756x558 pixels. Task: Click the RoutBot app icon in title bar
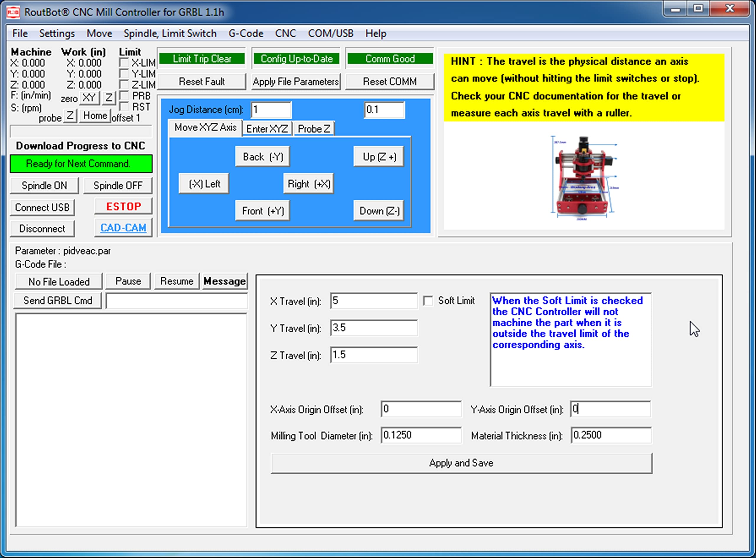pyautogui.click(x=13, y=12)
